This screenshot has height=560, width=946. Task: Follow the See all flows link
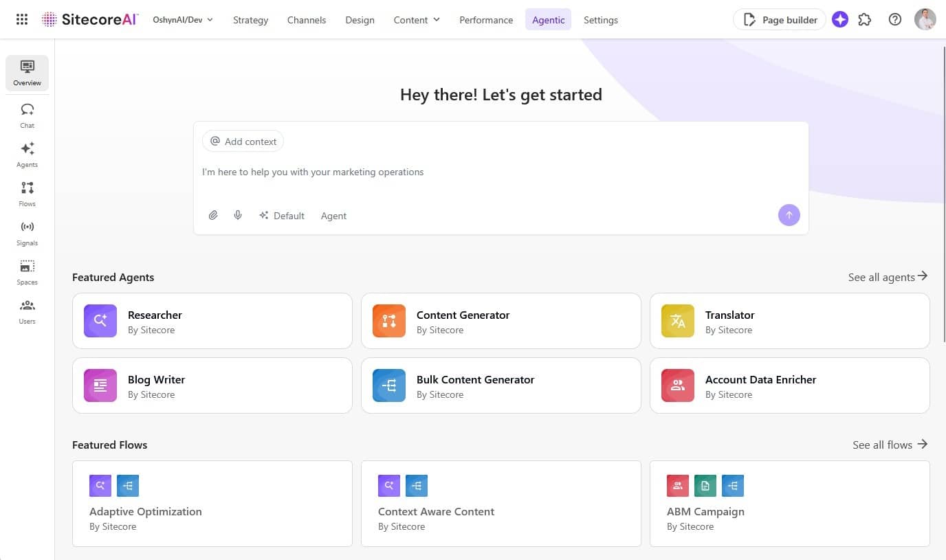click(890, 445)
